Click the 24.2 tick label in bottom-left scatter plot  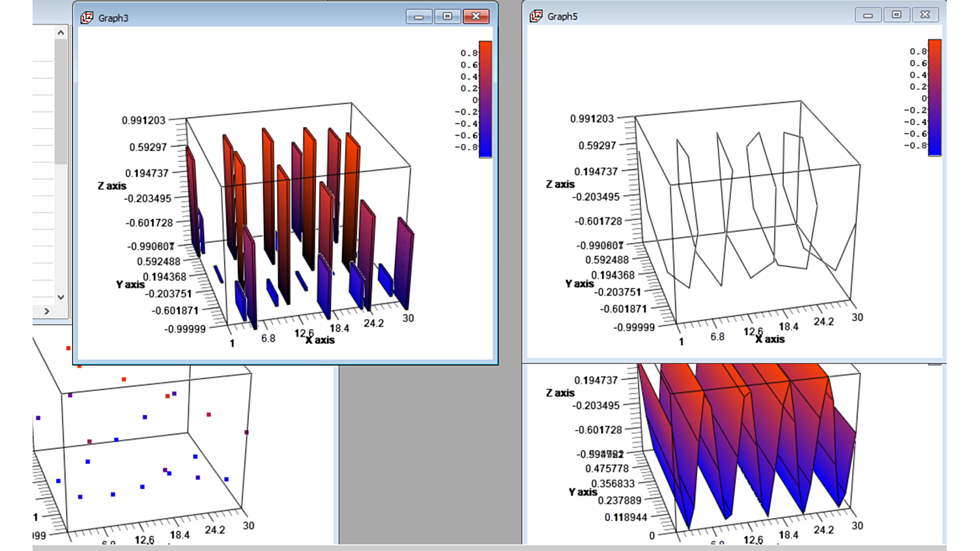215,530
